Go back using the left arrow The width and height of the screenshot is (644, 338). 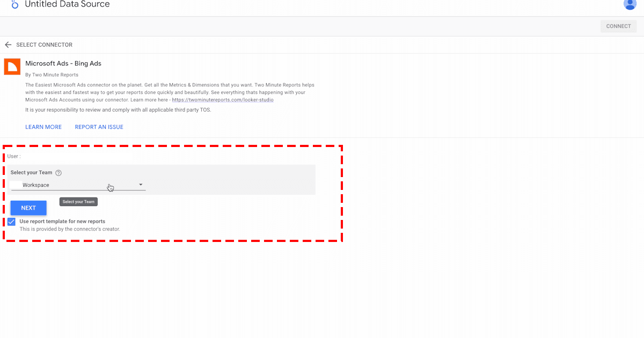(x=8, y=45)
